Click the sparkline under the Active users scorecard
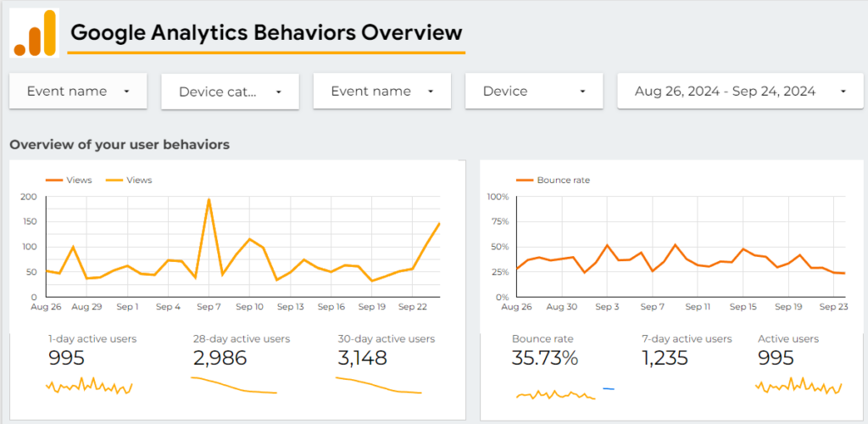The height and width of the screenshot is (424, 868). coord(798,386)
